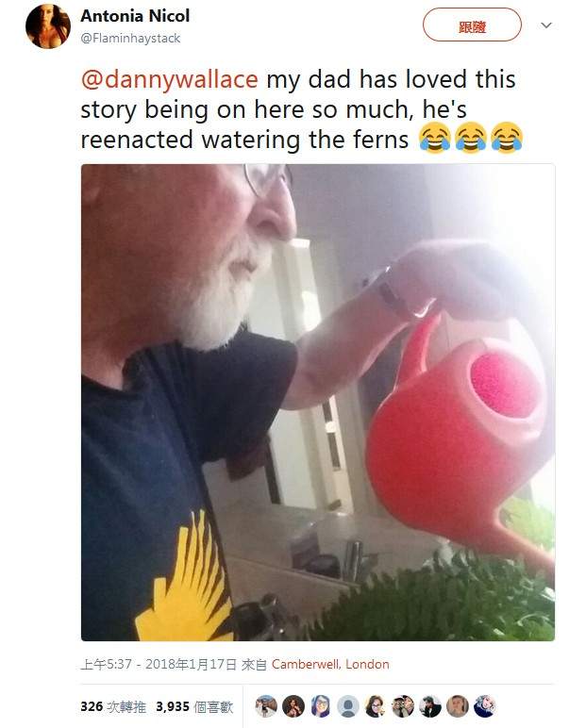Open the Camberwell, London location link
586x728 pixels.
pos(330,664)
